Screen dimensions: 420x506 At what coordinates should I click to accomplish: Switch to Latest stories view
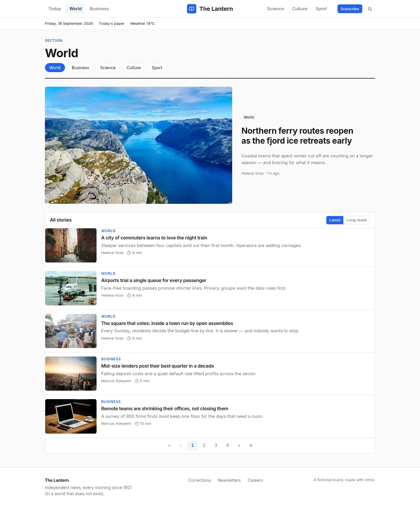[335, 220]
